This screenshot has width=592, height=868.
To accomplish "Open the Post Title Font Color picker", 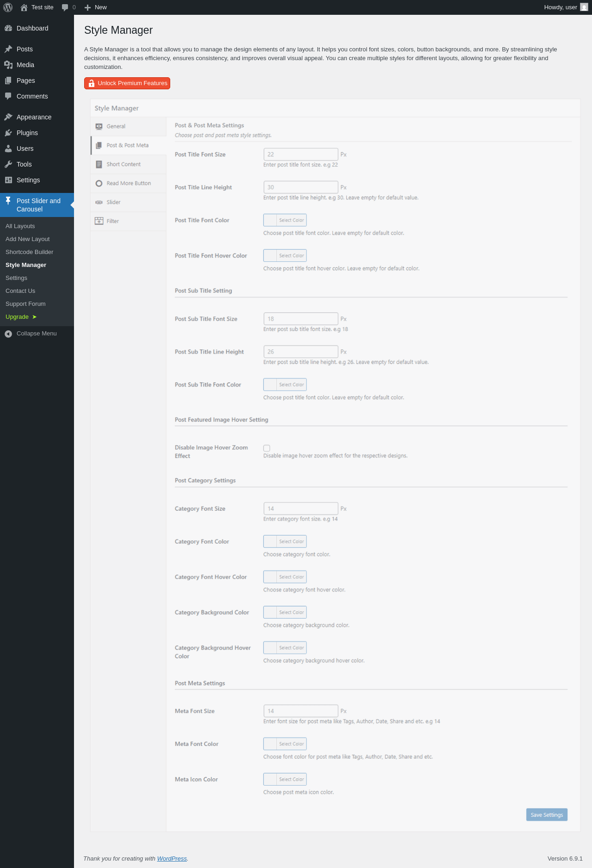I will pyautogui.click(x=285, y=220).
